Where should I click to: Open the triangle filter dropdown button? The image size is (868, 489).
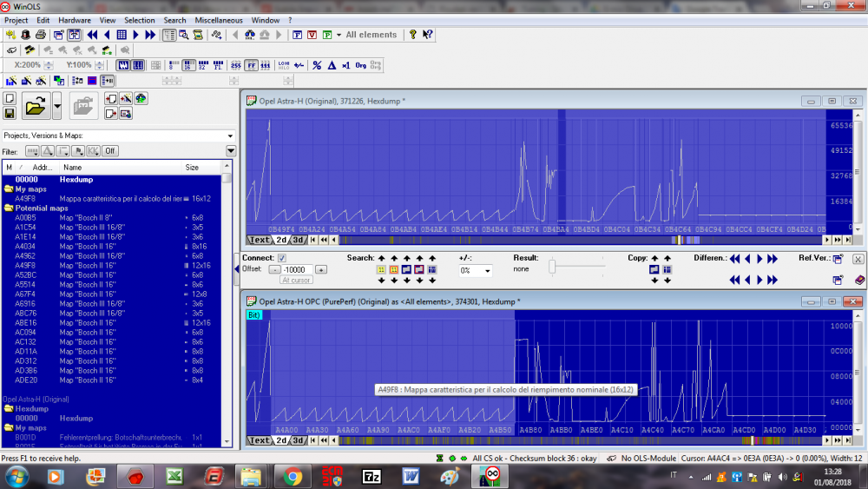48,150
